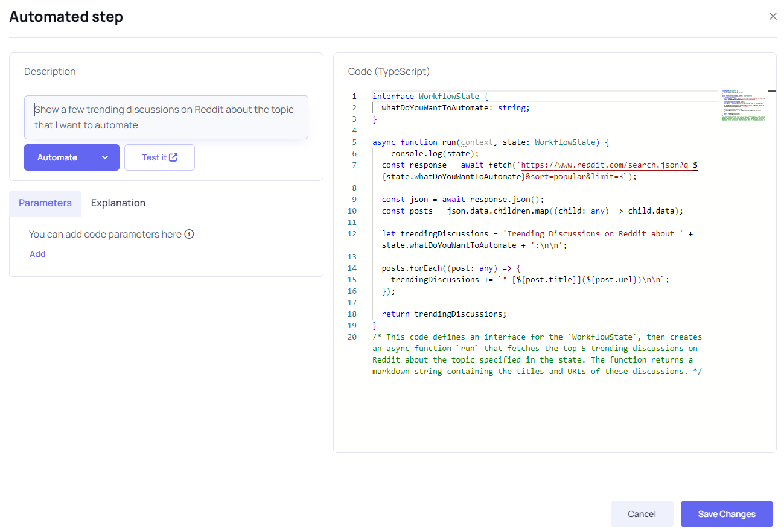Click 'let trendingDiscussions' on line 12
This screenshot has height=532, width=784.
coord(435,234)
